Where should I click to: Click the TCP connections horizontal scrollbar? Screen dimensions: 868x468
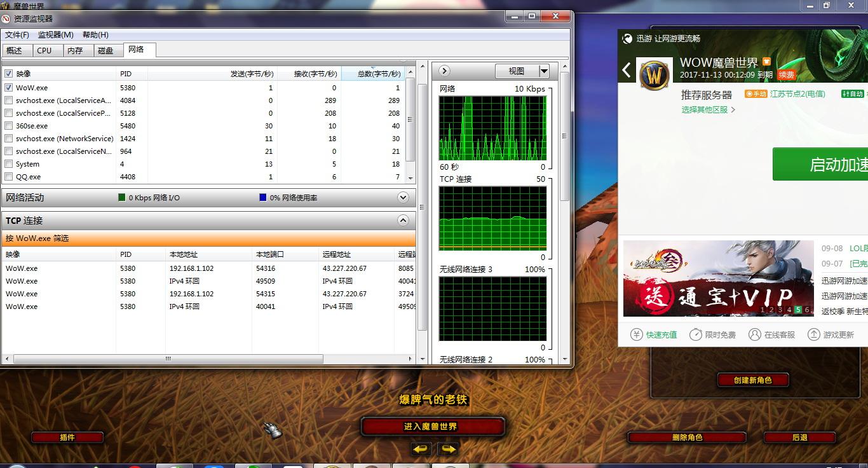[168, 359]
